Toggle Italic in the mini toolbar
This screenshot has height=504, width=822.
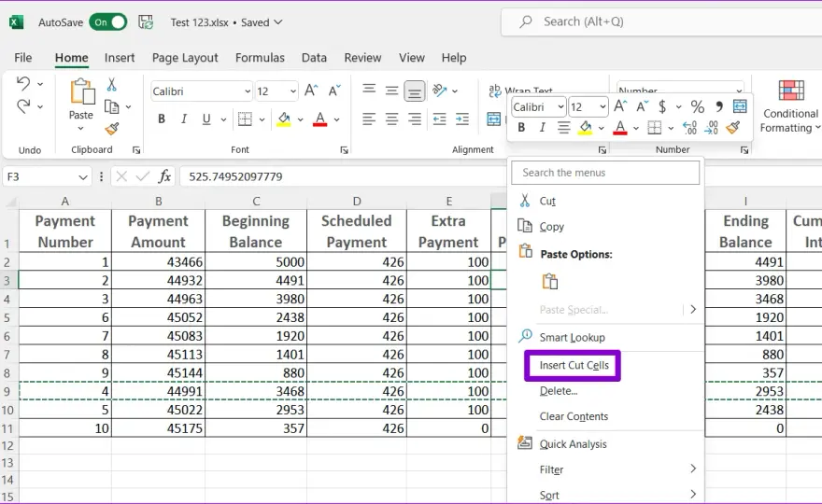(543, 127)
